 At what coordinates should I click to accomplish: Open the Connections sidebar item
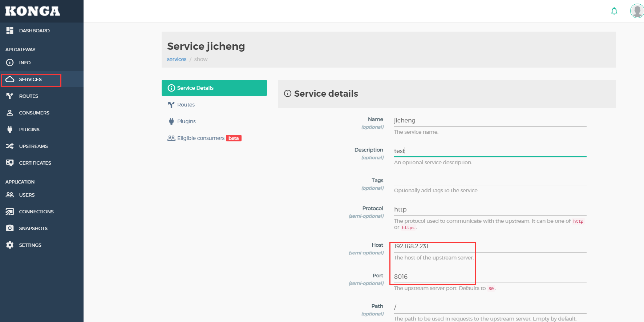36,212
